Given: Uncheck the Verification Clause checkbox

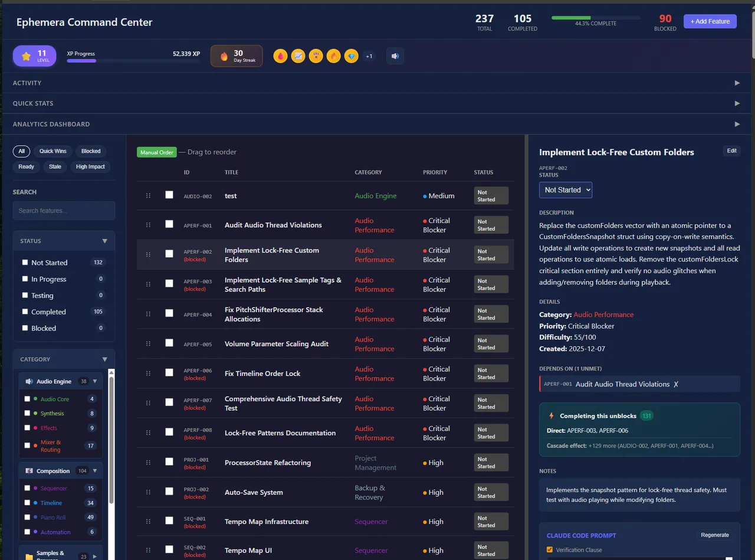Looking at the screenshot, I should (550, 550).
